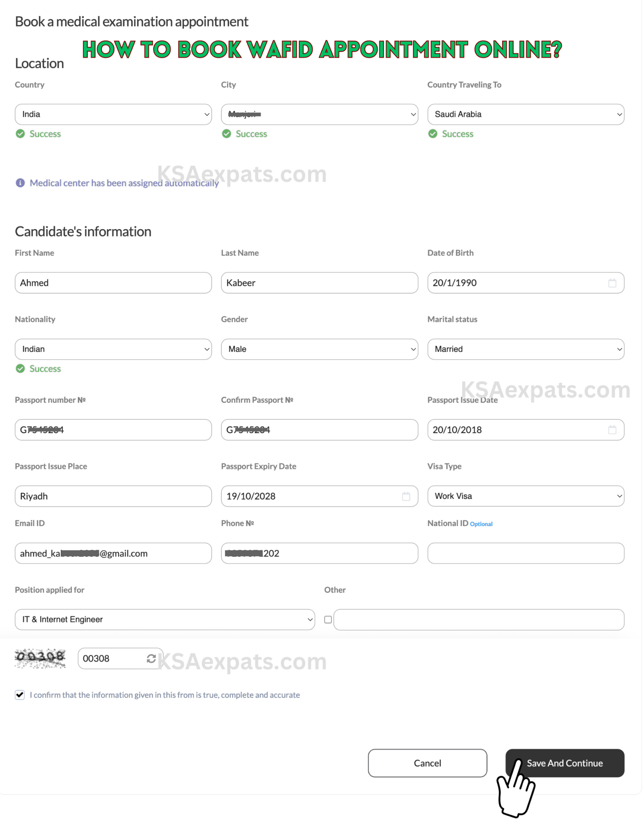The height and width of the screenshot is (822, 644).
Task: Click the Success checkmark under Country
Action: click(20, 134)
